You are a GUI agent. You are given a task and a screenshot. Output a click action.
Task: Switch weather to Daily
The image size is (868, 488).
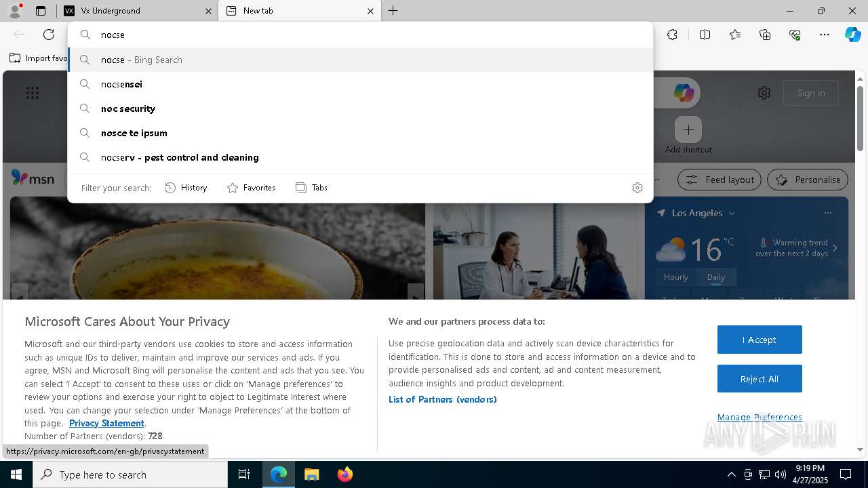(x=716, y=277)
